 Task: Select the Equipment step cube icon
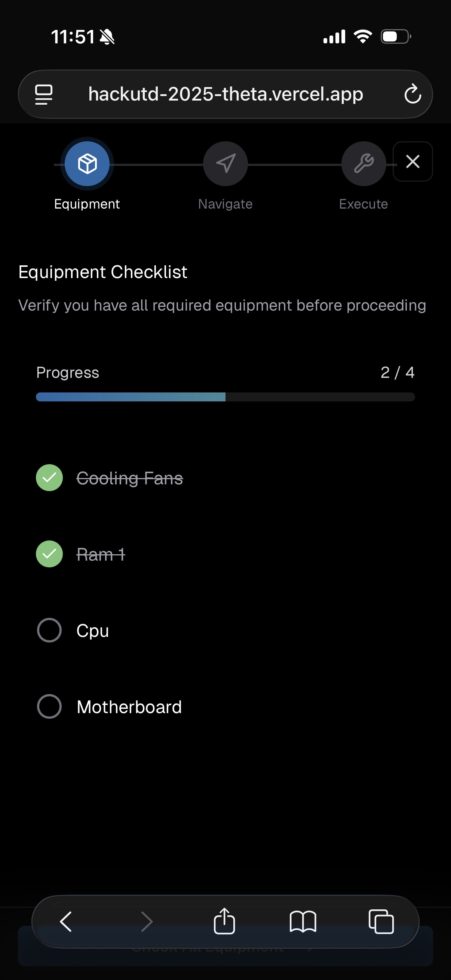87,164
